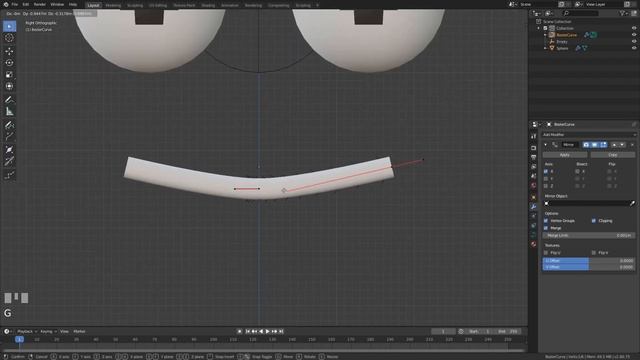Select the Radius tool
This screenshot has height=360, width=640.
[9, 150]
